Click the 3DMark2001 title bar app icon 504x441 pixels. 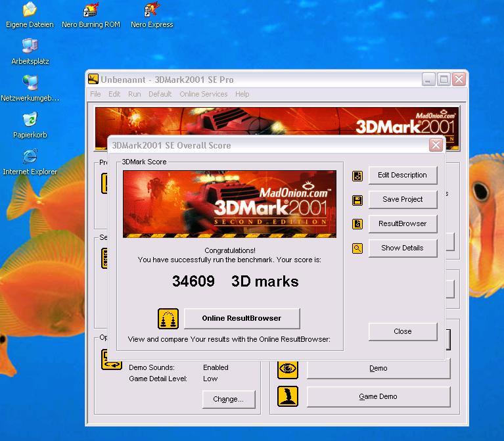93,79
